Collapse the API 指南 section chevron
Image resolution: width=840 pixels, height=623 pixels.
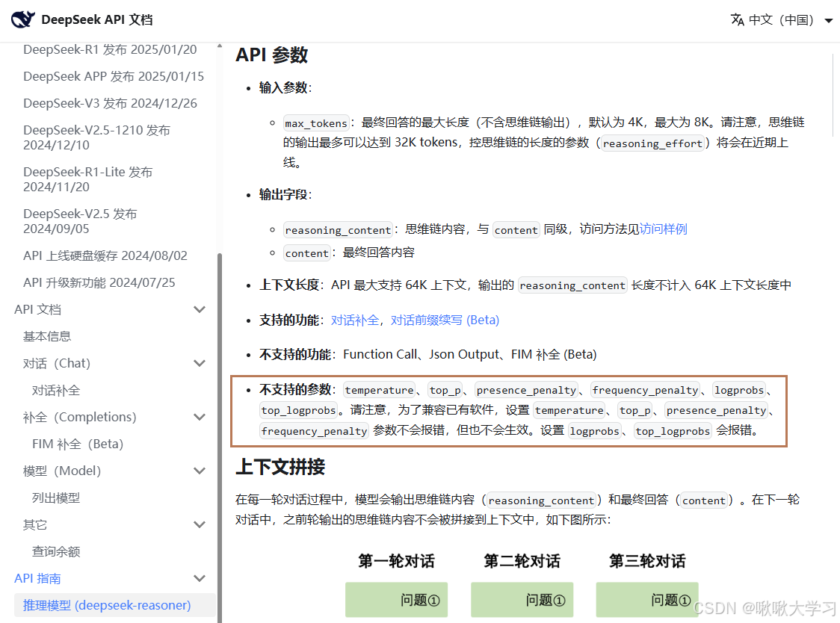[x=200, y=578]
